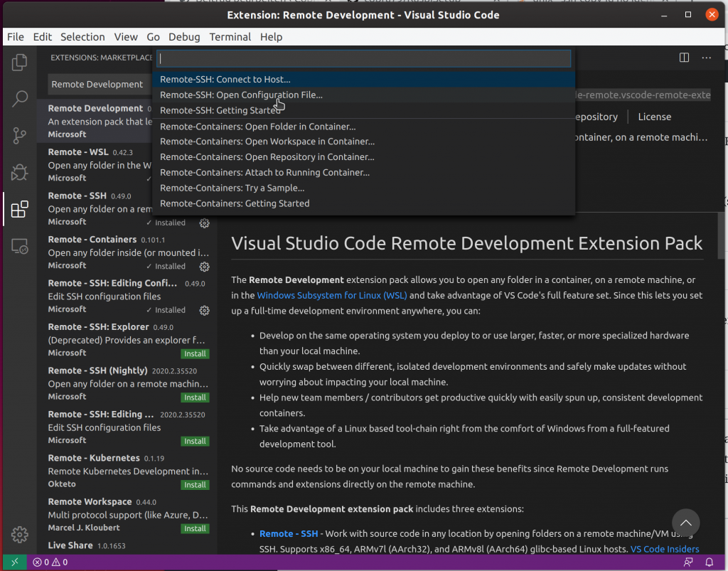Open the License link
Image resolution: width=728 pixels, height=571 pixels.
(x=654, y=117)
